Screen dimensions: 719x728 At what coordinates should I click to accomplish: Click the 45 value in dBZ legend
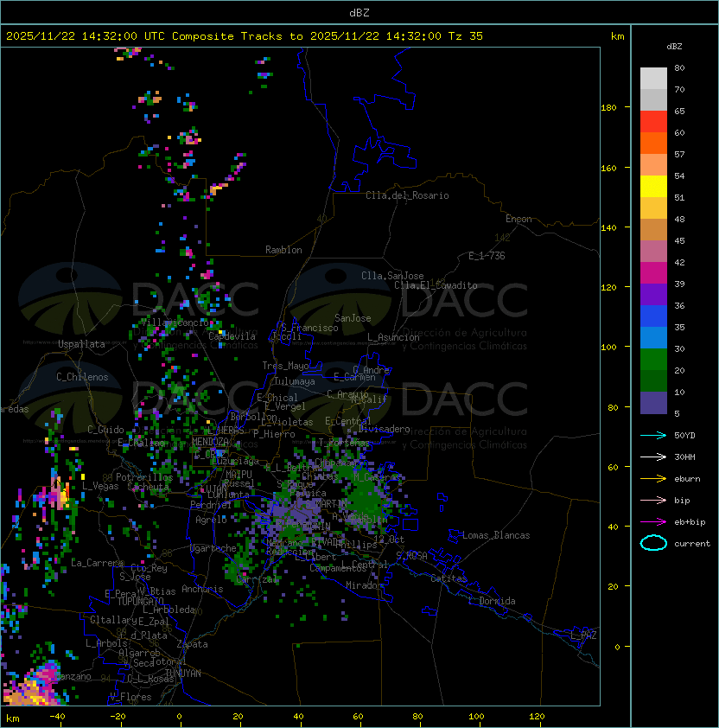point(679,240)
